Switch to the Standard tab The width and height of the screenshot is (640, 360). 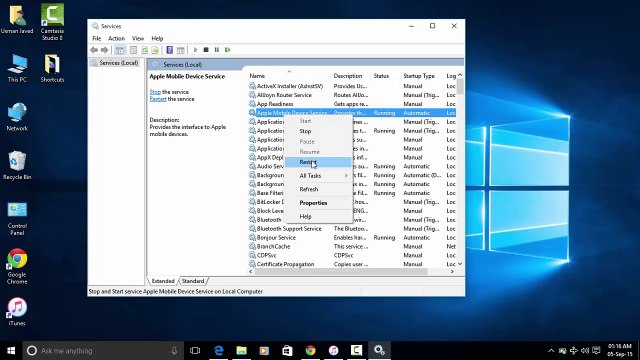193,281
